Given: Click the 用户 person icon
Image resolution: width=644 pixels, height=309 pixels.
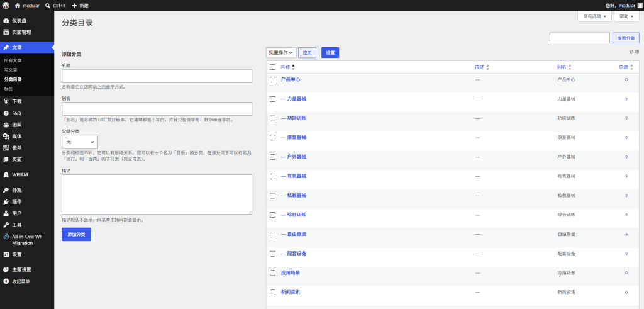Looking at the screenshot, I should tap(6, 213).
